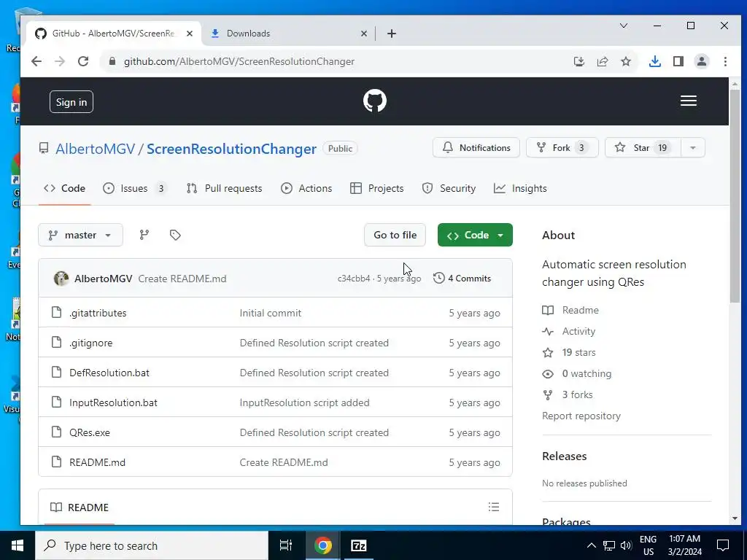Open the .gitignore file

click(x=91, y=343)
